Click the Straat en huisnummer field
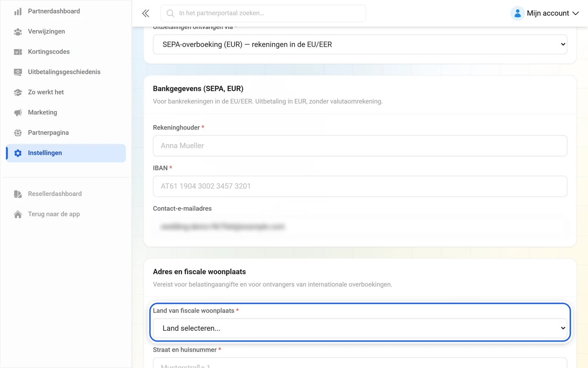This screenshot has width=588, height=368. tap(360, 363)
